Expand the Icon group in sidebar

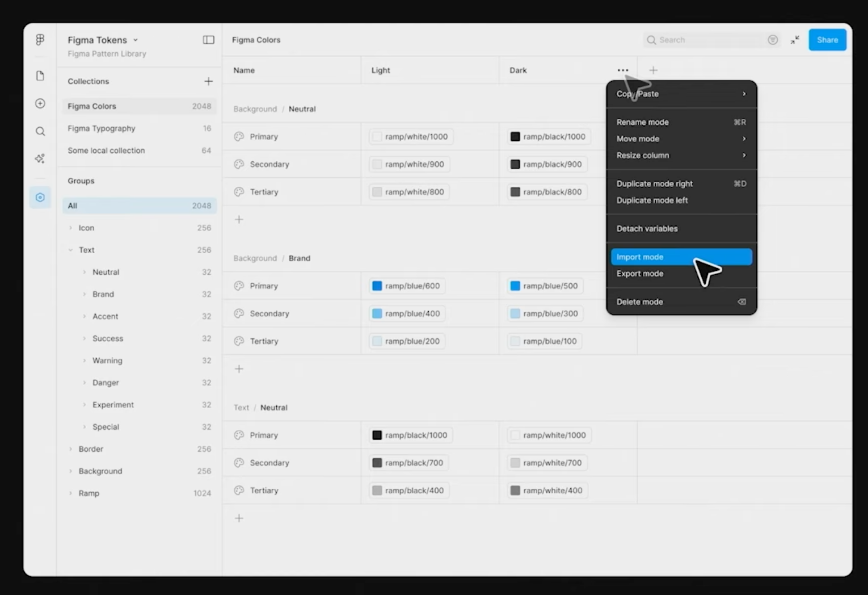point(71,228)
